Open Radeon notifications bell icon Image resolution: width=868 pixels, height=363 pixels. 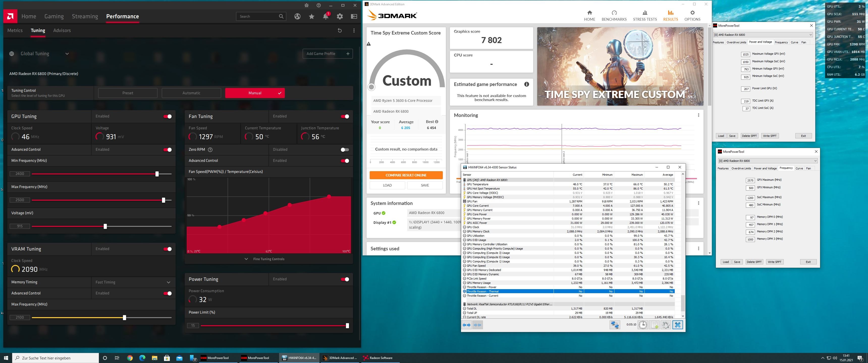pyautogui.click(x=325, y=16)
